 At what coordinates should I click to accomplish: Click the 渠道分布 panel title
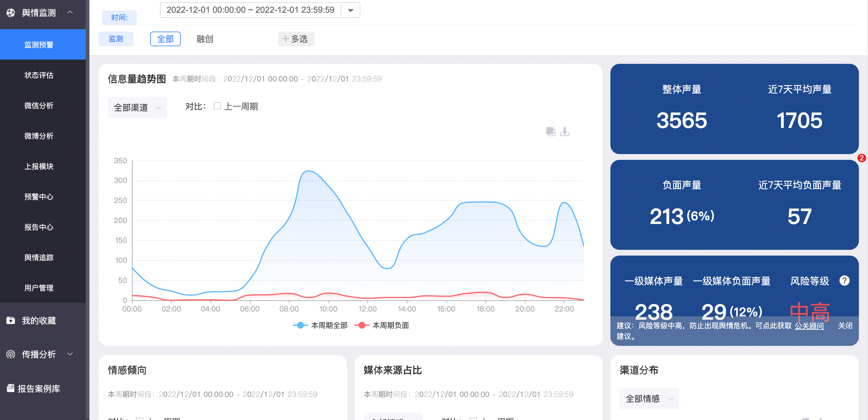[x=639, y=370]
